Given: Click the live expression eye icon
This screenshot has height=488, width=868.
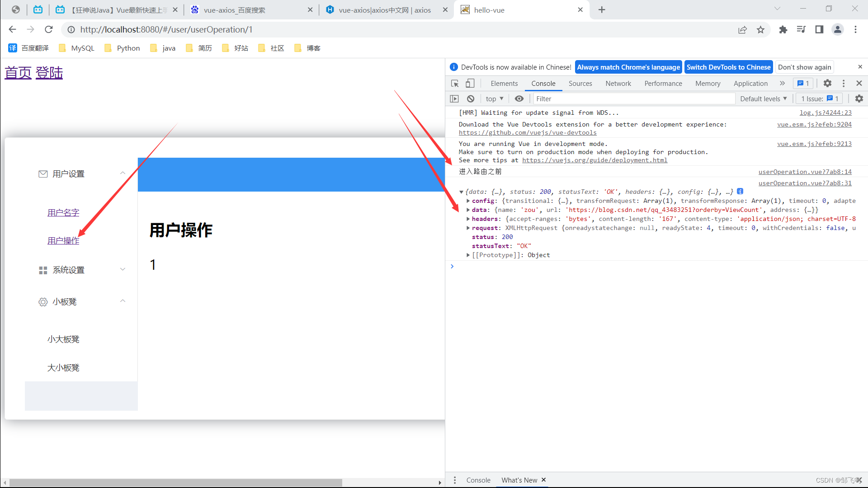Looking at the screenshot, I should pos(519,99).
